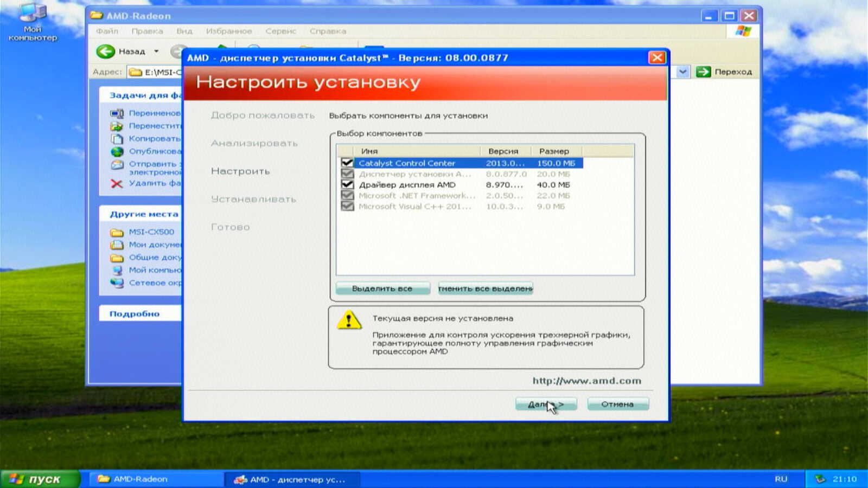The height and width of the screenshot is (488, 868).
Task: Click the 40.0 МБ size cell
Action: 553,185
